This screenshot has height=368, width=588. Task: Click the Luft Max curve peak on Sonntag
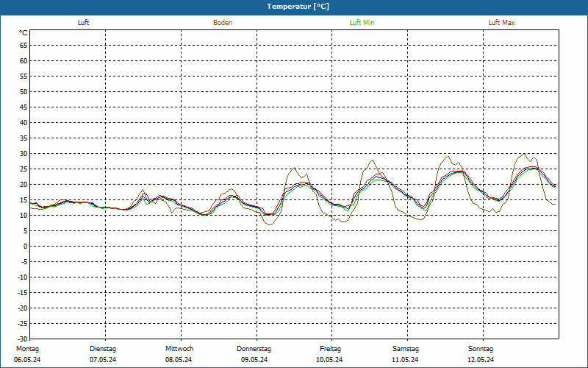[532, 167]
